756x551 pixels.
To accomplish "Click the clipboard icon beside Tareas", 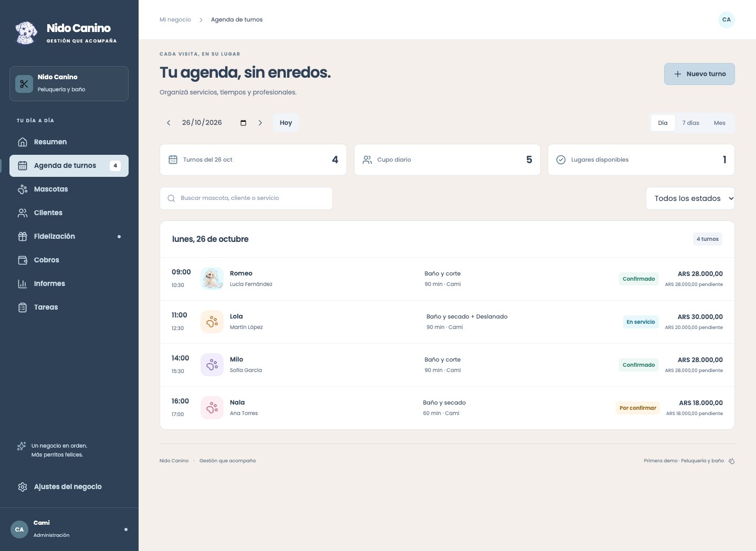I will pyautogui.click(x=23, y=307).
